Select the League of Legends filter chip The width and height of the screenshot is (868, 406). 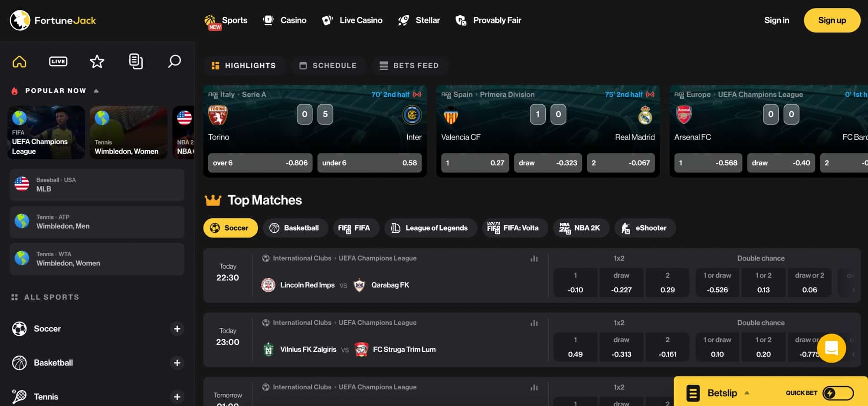[430, 228]
